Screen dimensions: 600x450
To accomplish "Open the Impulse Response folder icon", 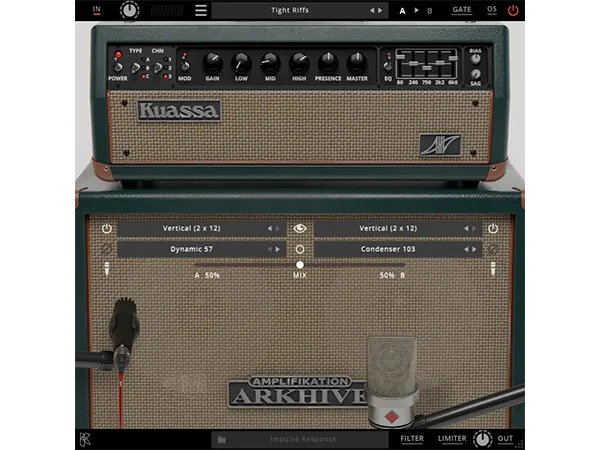I will pyautogui.click(x=222, y=439).
